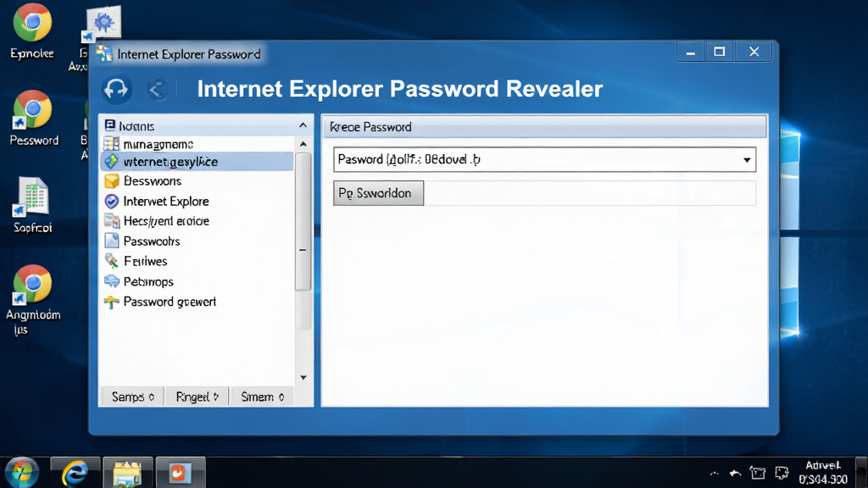Screen dimensions: 868x488
Task: Click the dropdown arrow of Pasword combo
Action: 747,160
